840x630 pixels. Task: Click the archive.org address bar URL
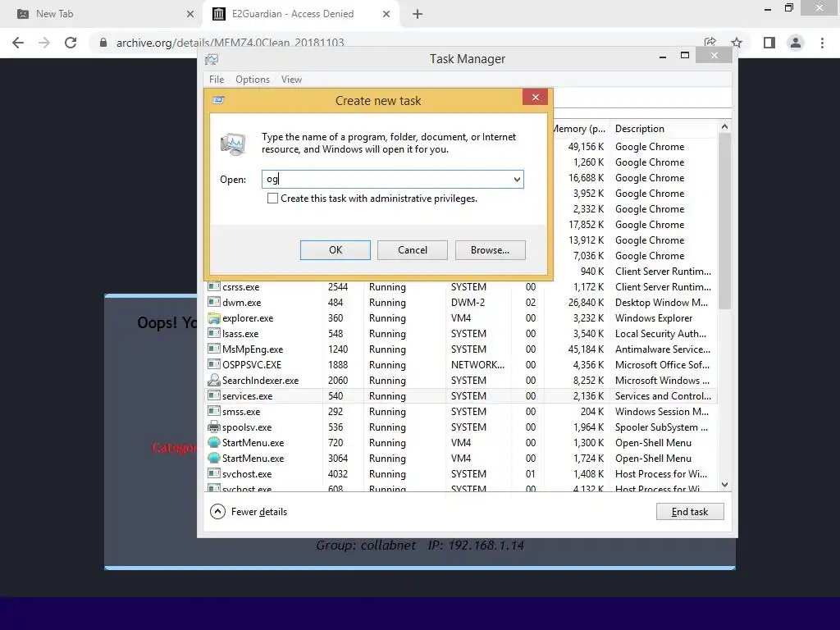point(230,43)
